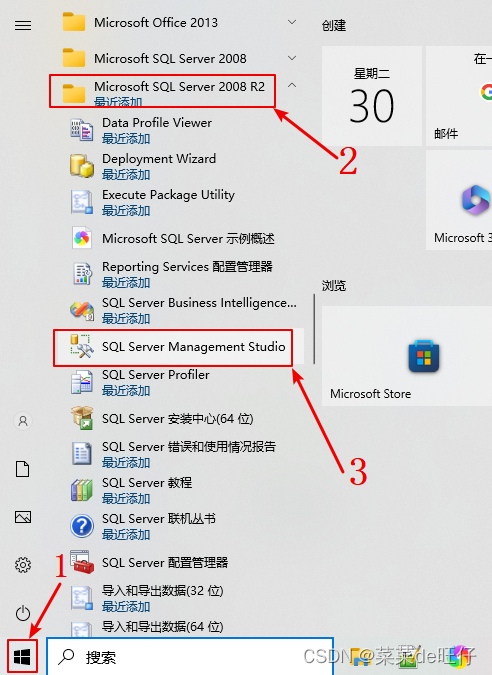Open SQL Server Profiler icon
Screen dimensions: 492x675
point(82,382)
